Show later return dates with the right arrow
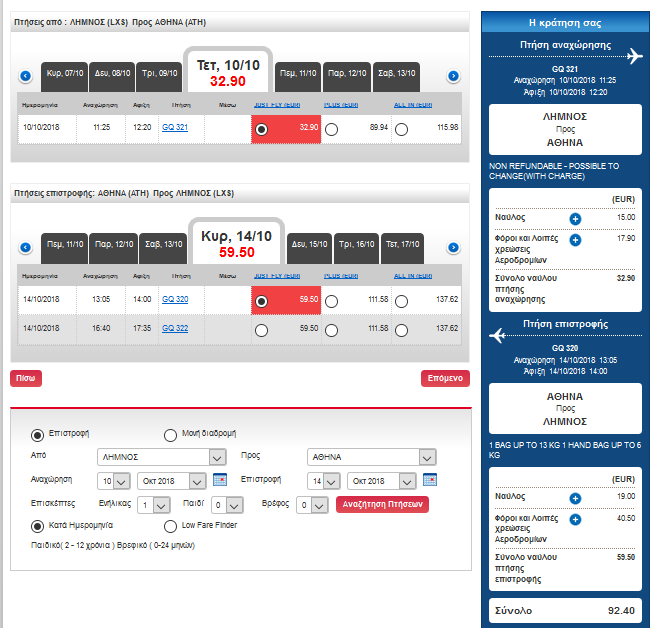The image size is (655, 628). [x=453, y=247]
